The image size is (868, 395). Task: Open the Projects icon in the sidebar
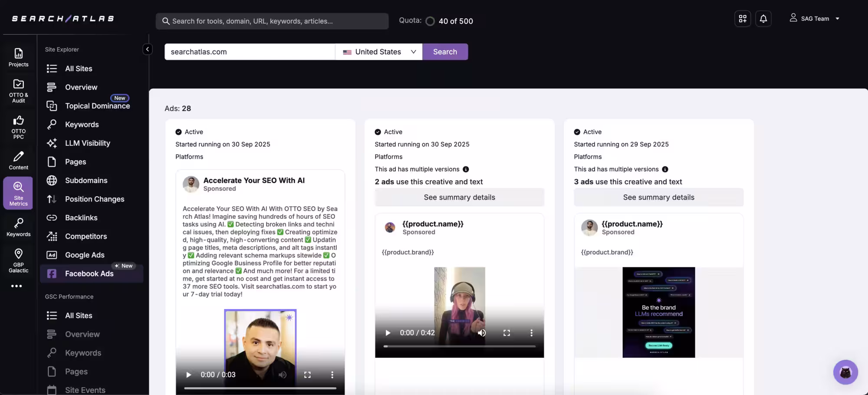tap(18, 58)
